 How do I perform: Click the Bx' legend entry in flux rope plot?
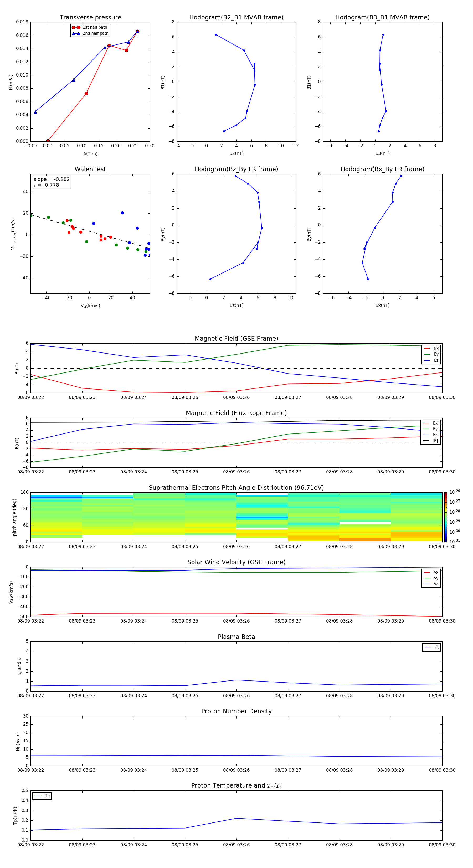431,423
